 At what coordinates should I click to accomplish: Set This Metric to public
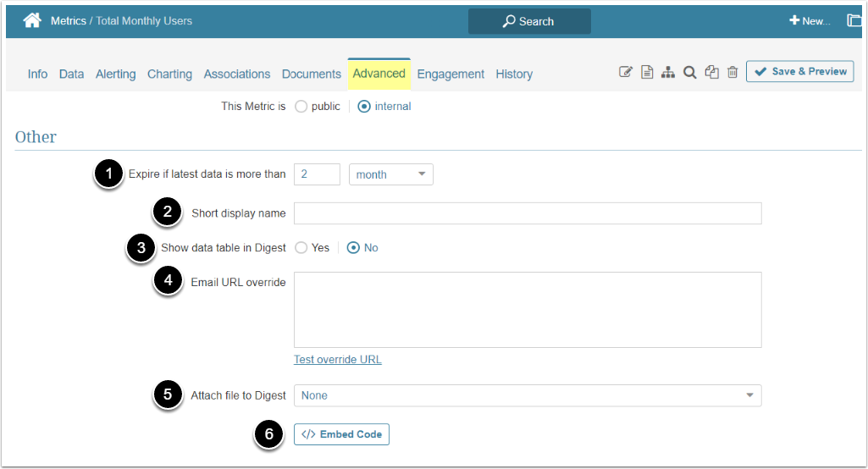(301, 107)
